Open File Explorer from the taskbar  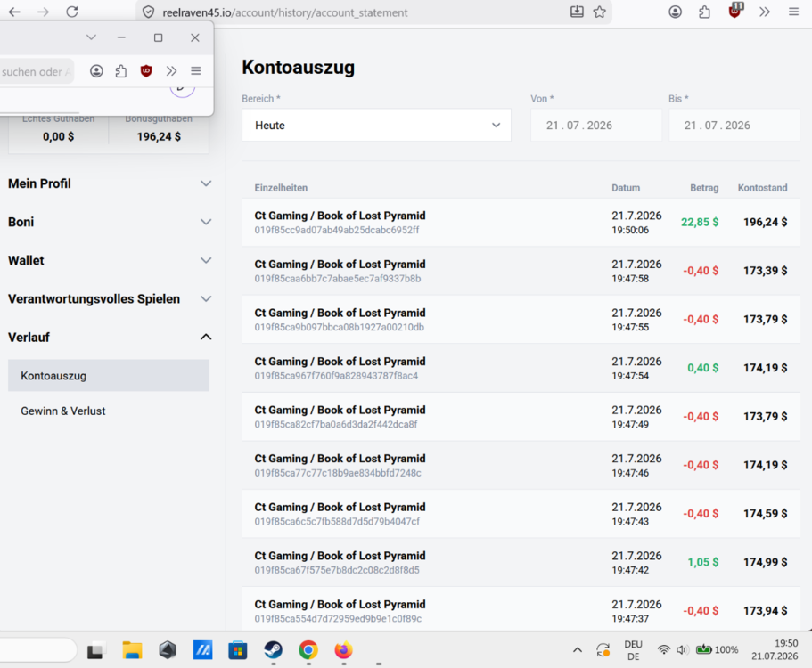(x=132, y=650)
